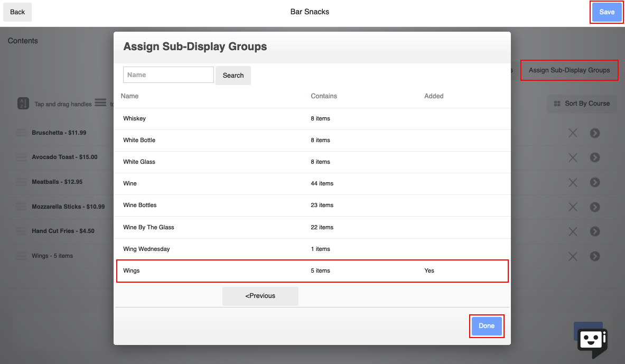The height and width of the screenshot is (364, 625).
Task: Click Sort By Course button
Action: click(582, 104)
